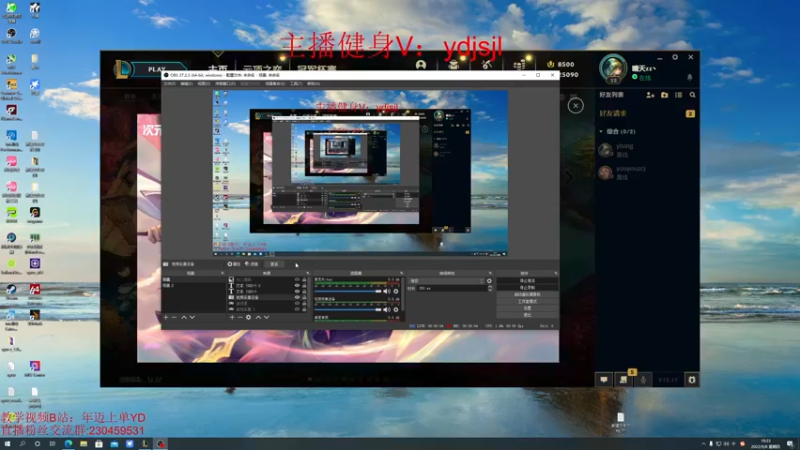
Task: Open League missions icon with badge
Action: pos(623,380)
